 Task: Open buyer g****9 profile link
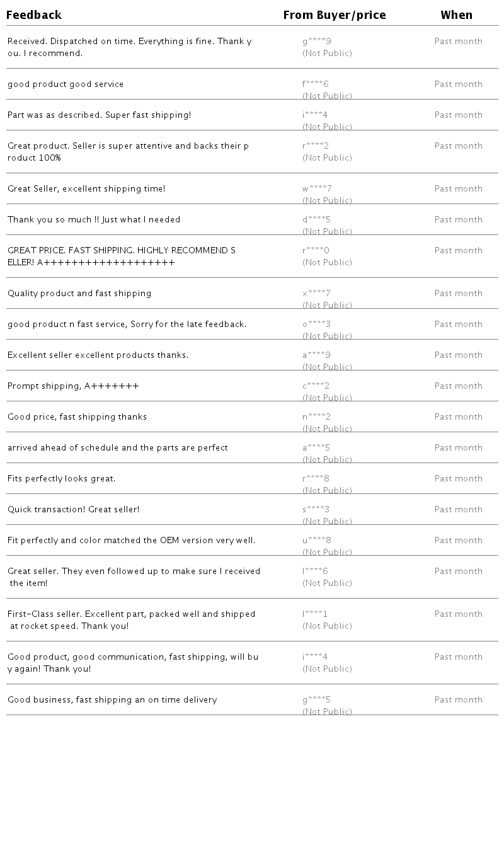[x=316, y=42]
